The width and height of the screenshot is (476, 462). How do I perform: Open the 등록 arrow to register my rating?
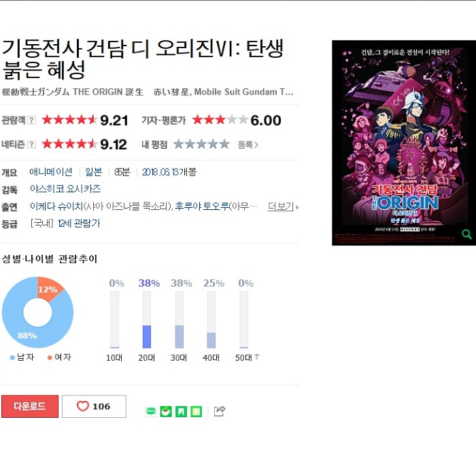pos(248,145)
